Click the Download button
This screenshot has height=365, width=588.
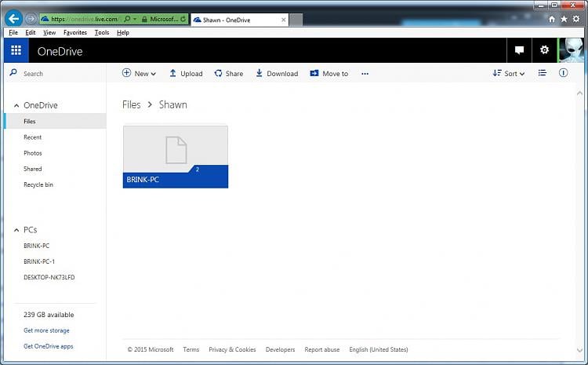pyautogui.click(x=277, y=74)
